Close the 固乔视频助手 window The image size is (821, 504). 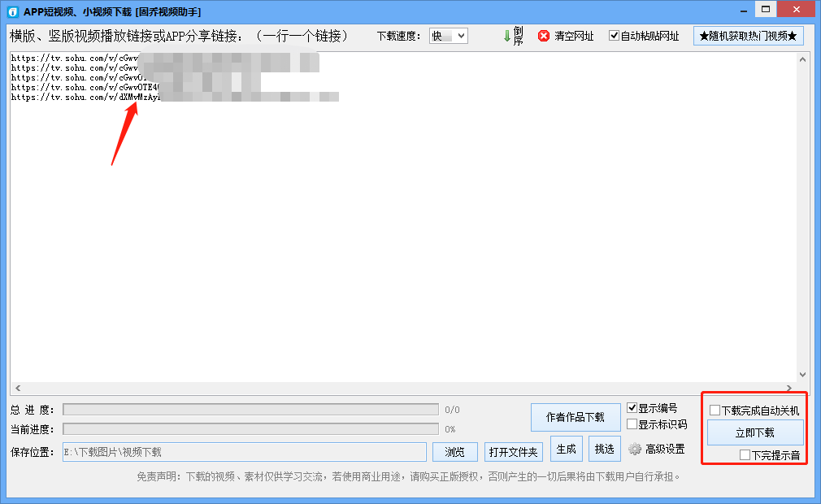(797, 10)
